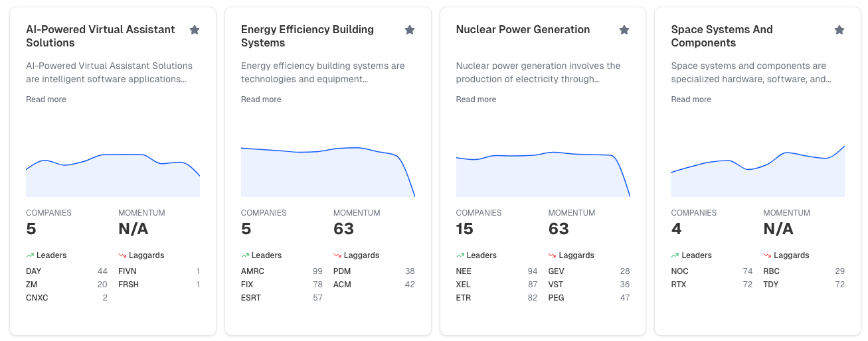This screenshot has width=868, height=341.
Task: Click the Leaders trend icon in Energy Efficiency card
Action: point(245,255)
